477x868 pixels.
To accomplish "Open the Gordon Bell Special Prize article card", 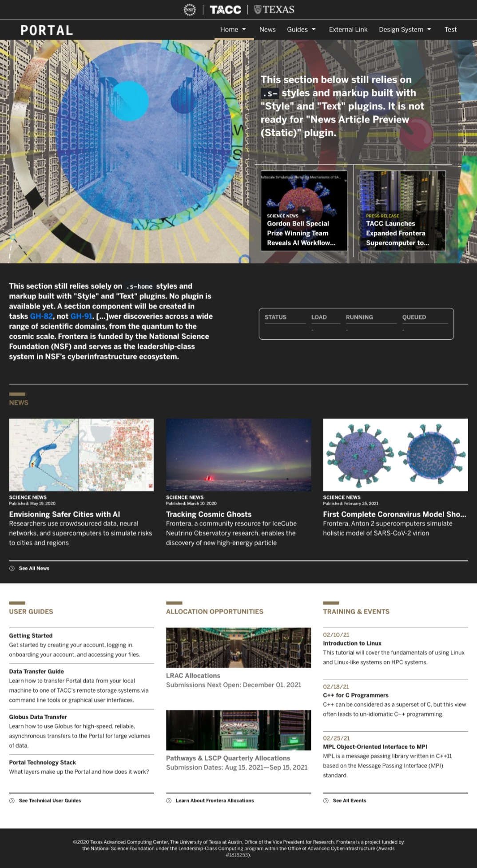I will tap(304, 211).
